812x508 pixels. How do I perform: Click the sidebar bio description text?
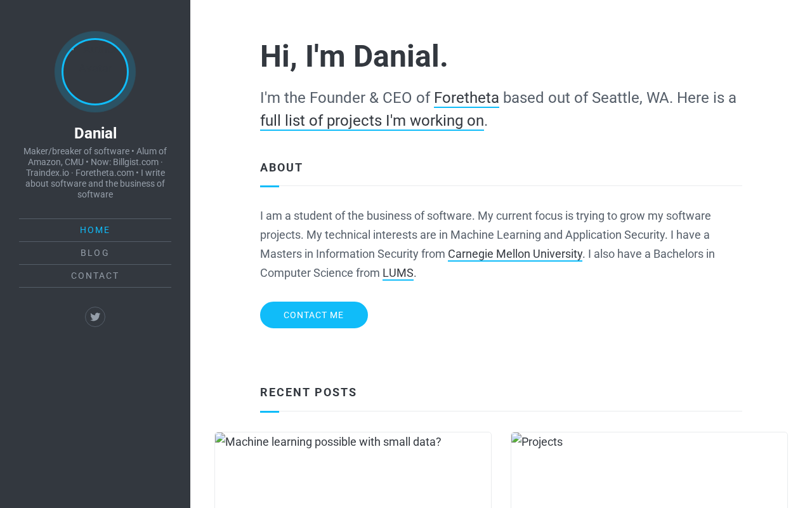coord(95,173)
